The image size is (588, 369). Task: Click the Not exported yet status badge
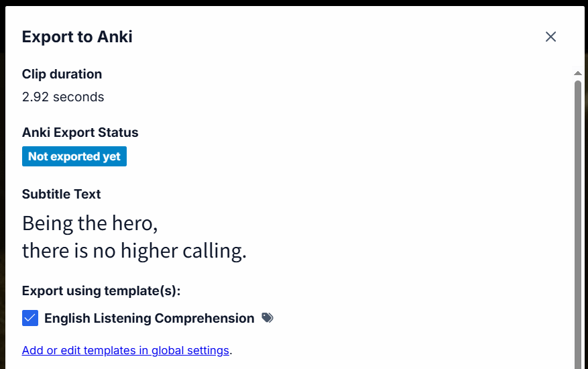(x=74, y=156)
